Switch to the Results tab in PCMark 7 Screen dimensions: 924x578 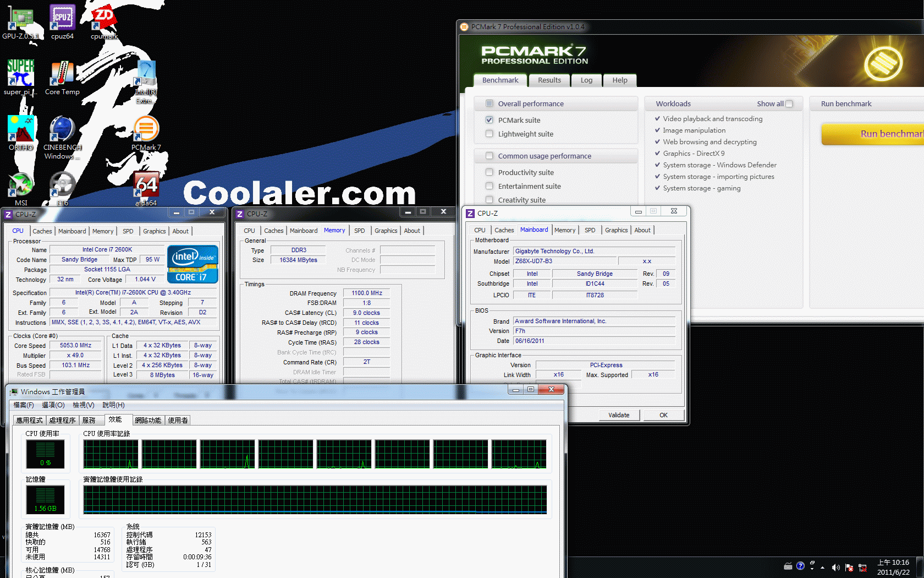pyautogui.click(x=549, y=80)
